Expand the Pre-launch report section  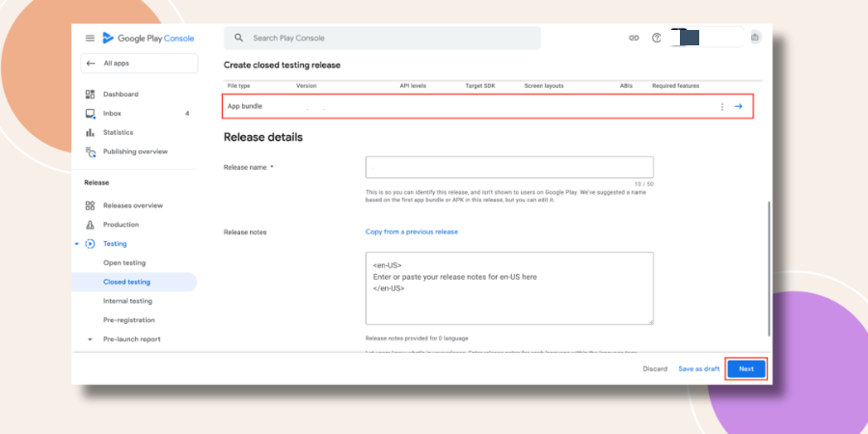(x=91, y=339)
